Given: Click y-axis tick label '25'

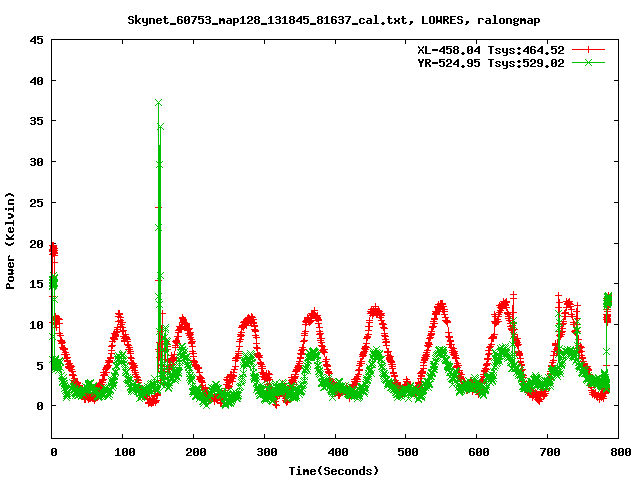Looking at the screenshot, I should pyautogui.click(x=36, y=202).
